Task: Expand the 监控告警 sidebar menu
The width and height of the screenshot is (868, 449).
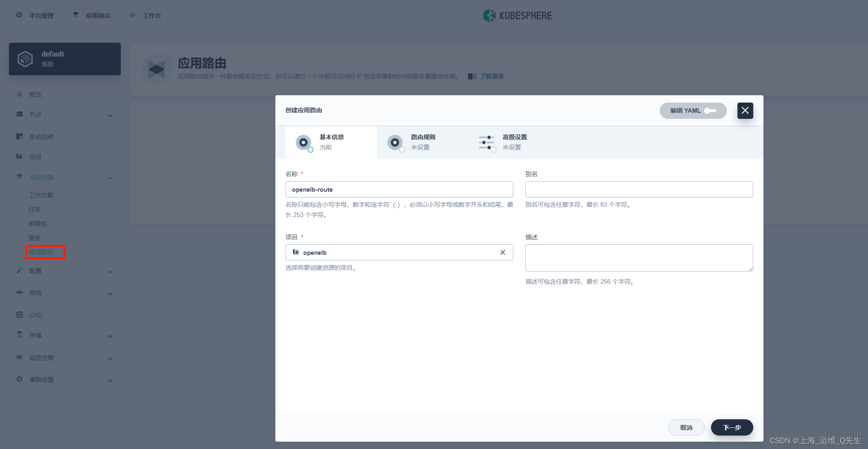Action: (x=110, y=359)
